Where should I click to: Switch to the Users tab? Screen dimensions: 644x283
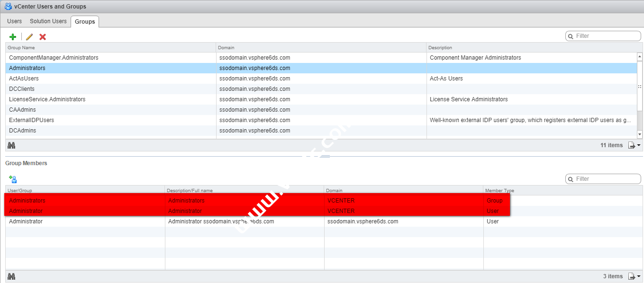click(15, 21)
